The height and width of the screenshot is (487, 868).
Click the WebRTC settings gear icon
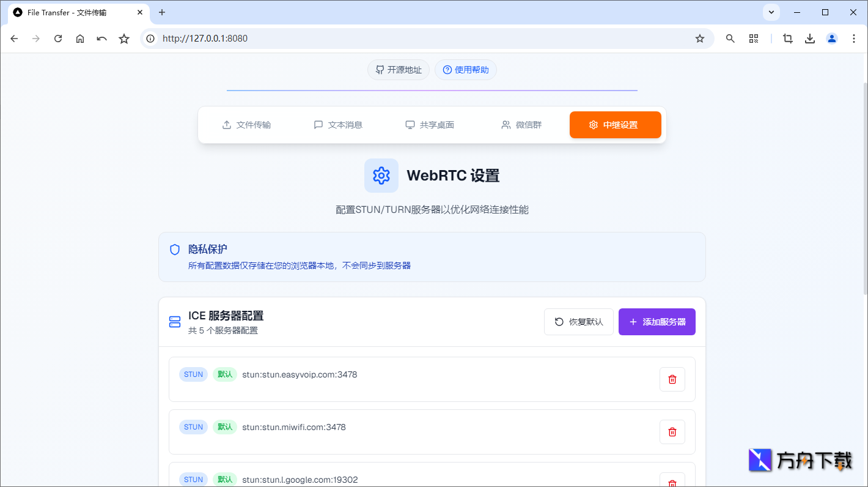381,176
